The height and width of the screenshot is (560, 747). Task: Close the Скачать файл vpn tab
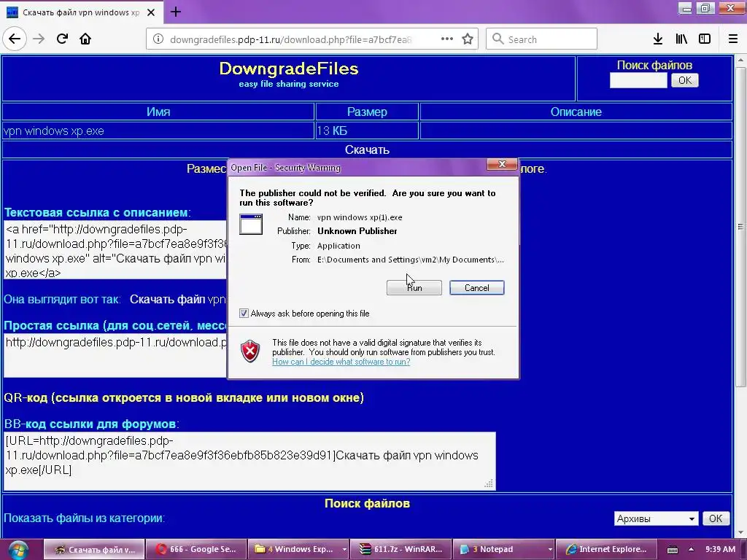[151, 12]
